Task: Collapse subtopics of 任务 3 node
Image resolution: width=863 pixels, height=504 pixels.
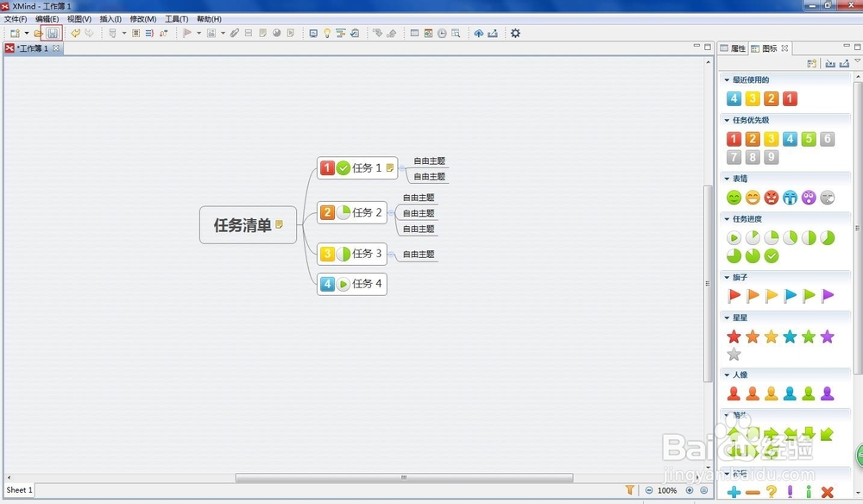Action: coord(391,255)
